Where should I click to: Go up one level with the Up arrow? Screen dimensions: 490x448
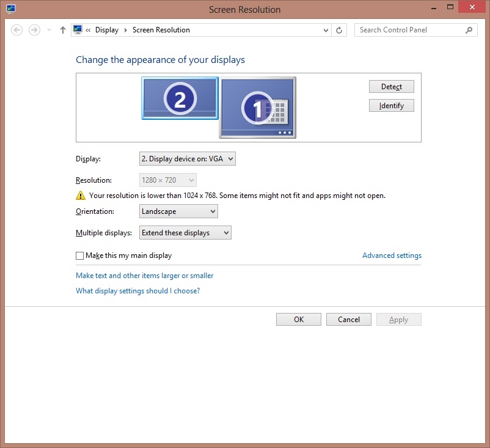[63, 30]
